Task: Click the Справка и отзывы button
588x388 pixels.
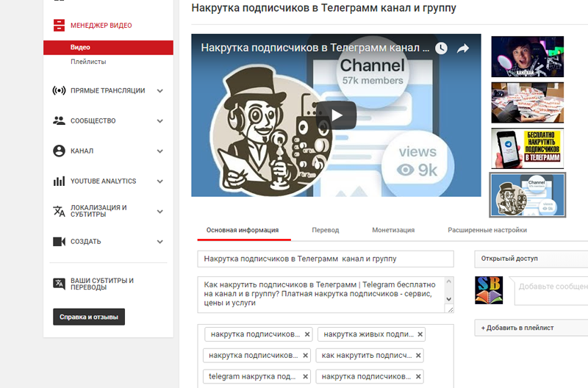Action: pos(89,317)
